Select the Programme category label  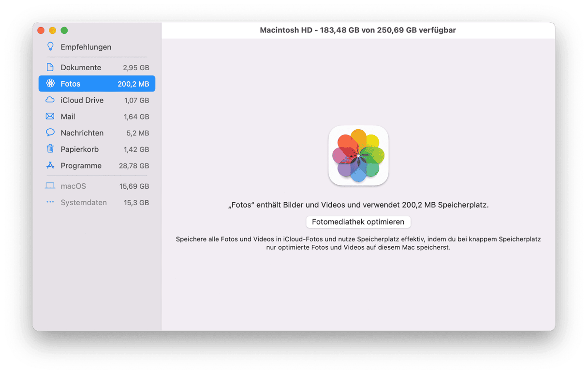coord(81,165)
